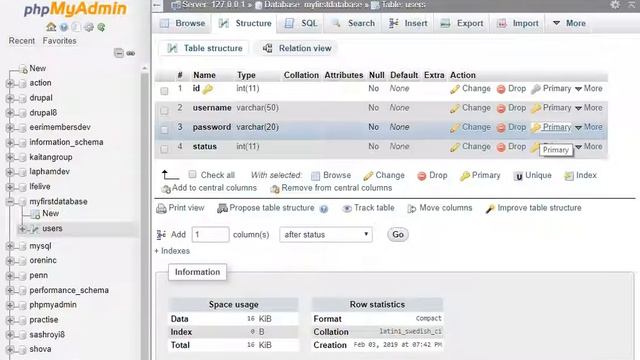Viewport: 640px width, 360px height.
Task: Tick the checkbox for status column
Action: tap(164, 149)
